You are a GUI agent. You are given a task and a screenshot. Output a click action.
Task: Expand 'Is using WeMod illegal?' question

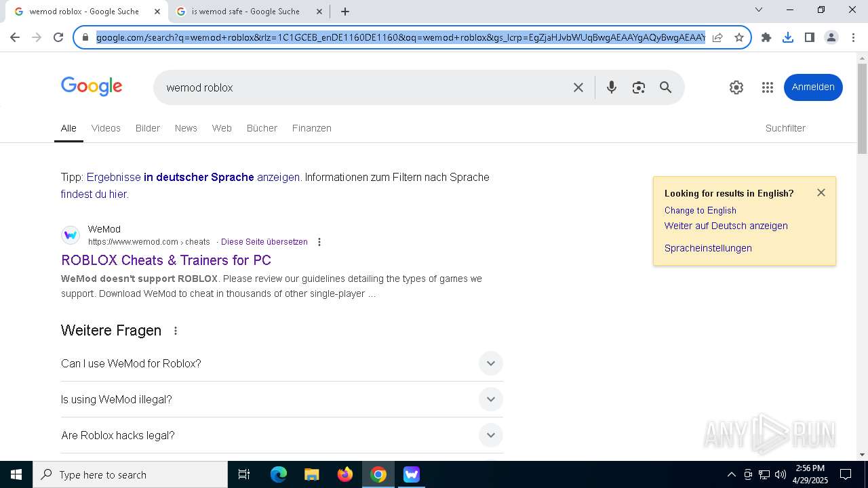[x=282, y=399]
